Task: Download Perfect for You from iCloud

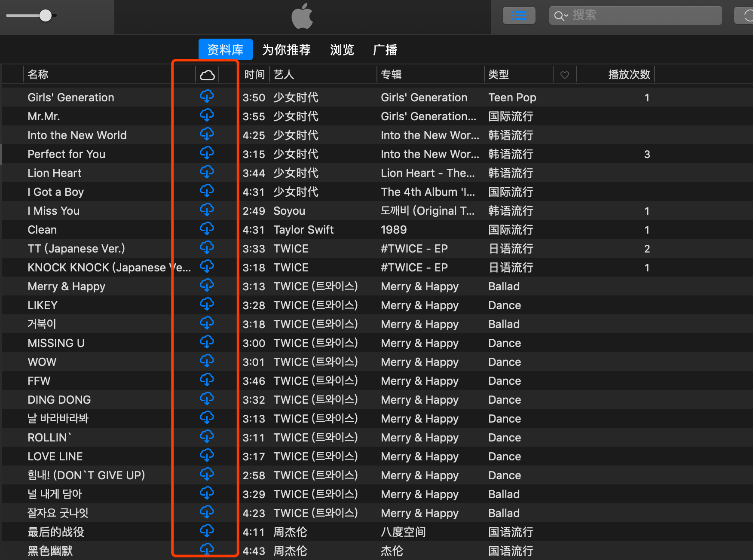Action: [x=207, y=153]
